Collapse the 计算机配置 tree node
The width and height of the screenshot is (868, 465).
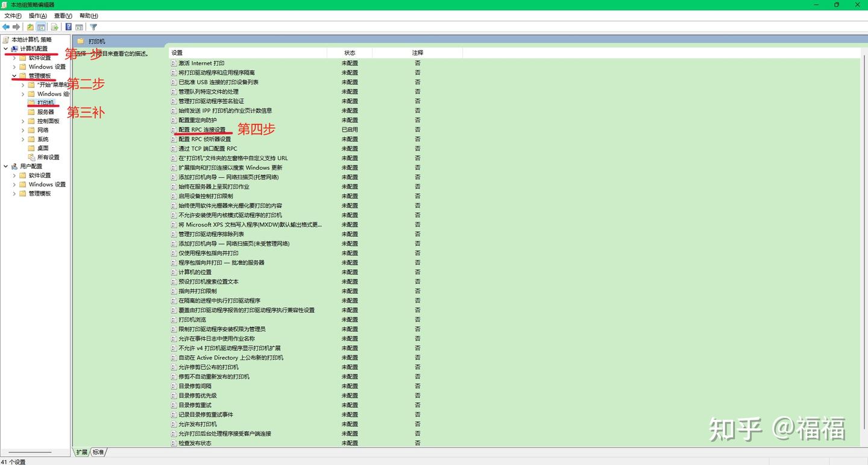tap(5, 48)
